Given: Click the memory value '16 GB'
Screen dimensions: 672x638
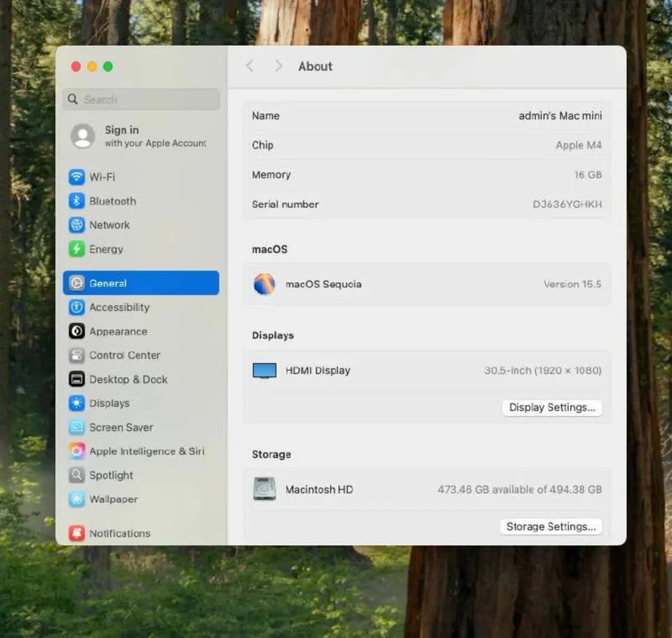Looking at the screenshot, I should [x=588, y=175].
